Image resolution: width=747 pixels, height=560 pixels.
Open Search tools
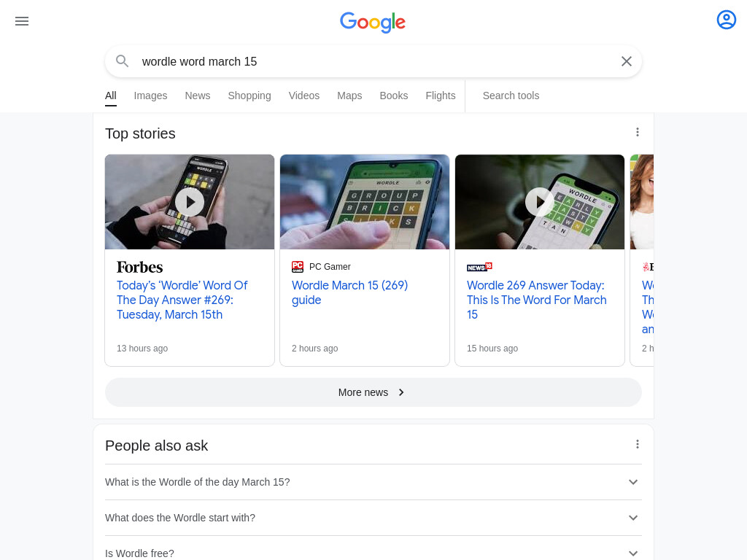[511, 96]
